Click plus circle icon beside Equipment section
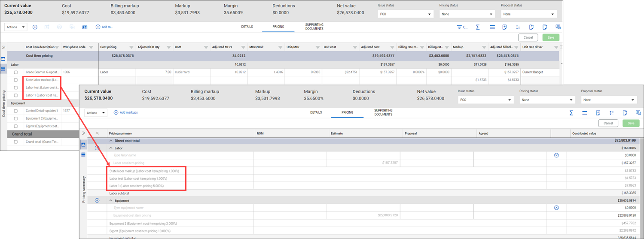 tap(97, 200)
